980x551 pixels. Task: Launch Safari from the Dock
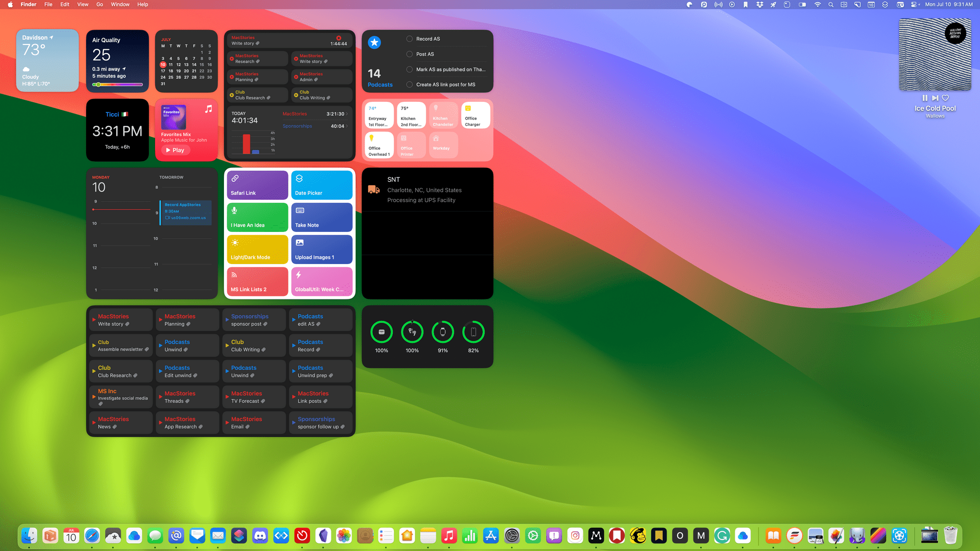point(92,536)
